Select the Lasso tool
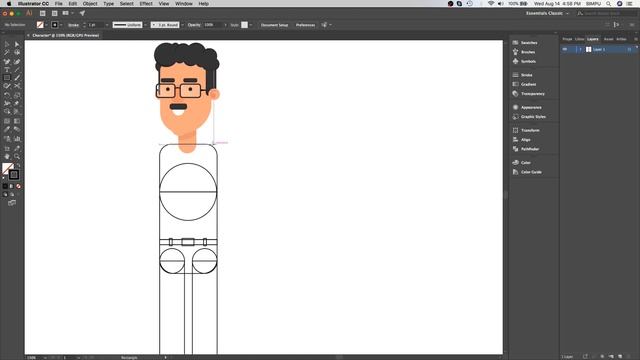Screen dimensions: 640x360 tap(17, 52)
